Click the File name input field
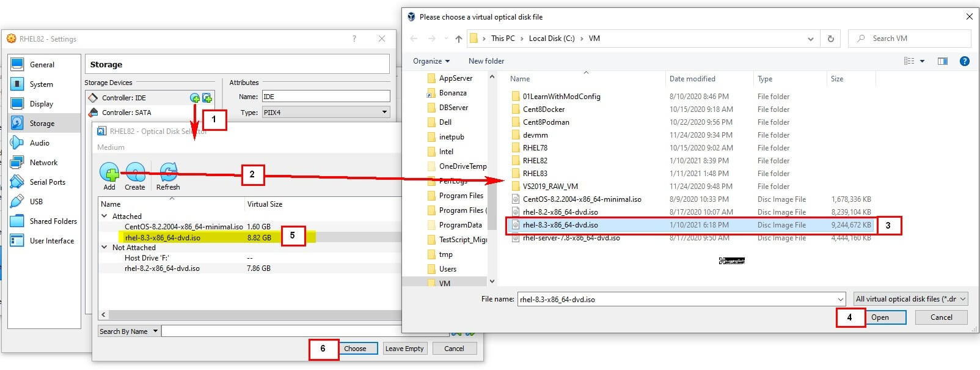 [676, 300]
